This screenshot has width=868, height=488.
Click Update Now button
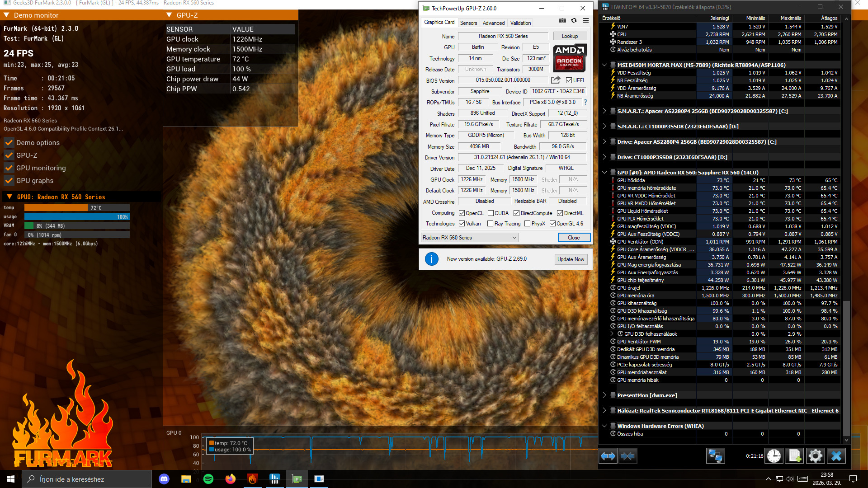[x=571, y=259]
